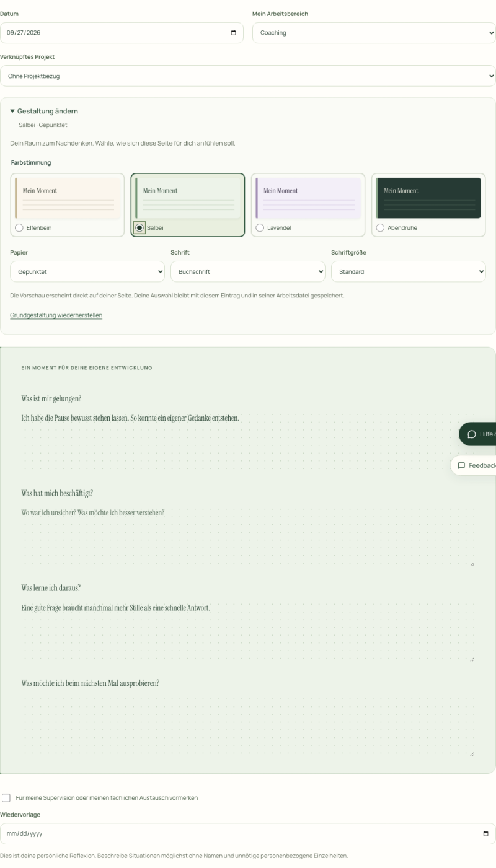Open the Wiedervorlage calendar picker icon
The image size is (496, 868).
click(485, 833)
